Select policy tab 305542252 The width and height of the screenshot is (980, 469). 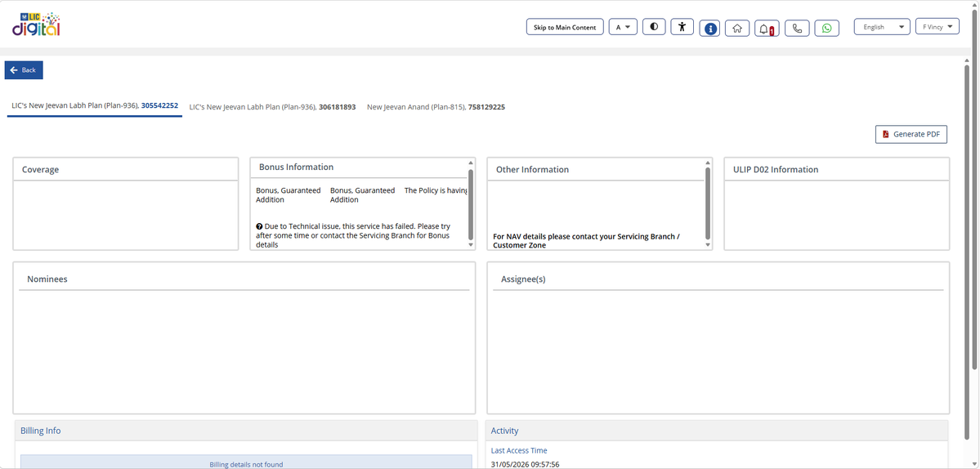tap(95, 106)
